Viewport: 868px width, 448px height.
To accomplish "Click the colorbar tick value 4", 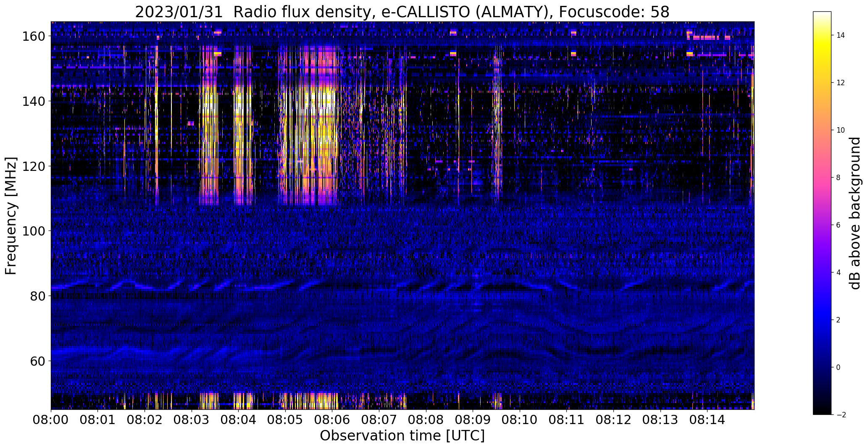I will [x=839, y=272].
